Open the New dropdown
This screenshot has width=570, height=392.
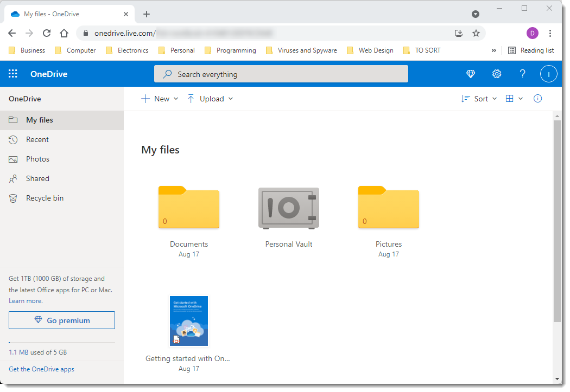point(160,98)
